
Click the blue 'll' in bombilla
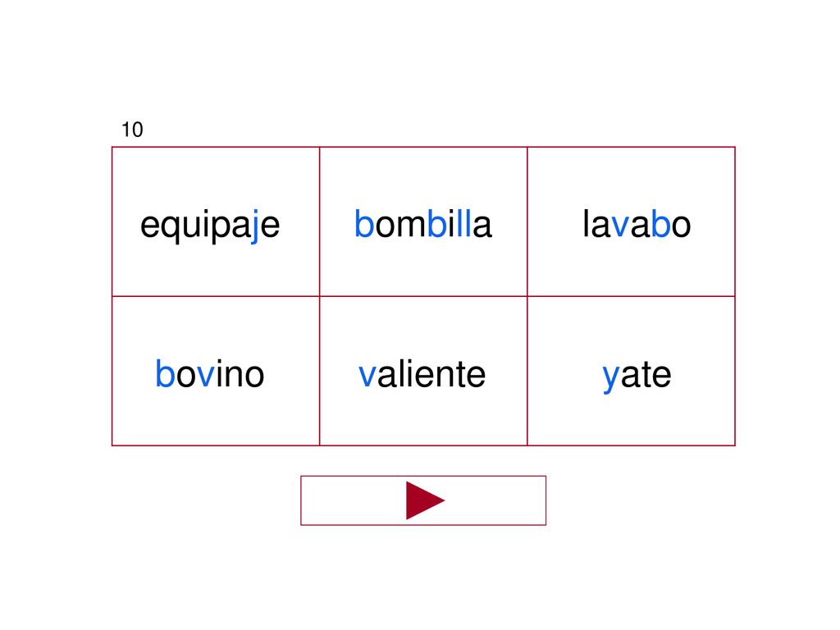pos(464,223)
